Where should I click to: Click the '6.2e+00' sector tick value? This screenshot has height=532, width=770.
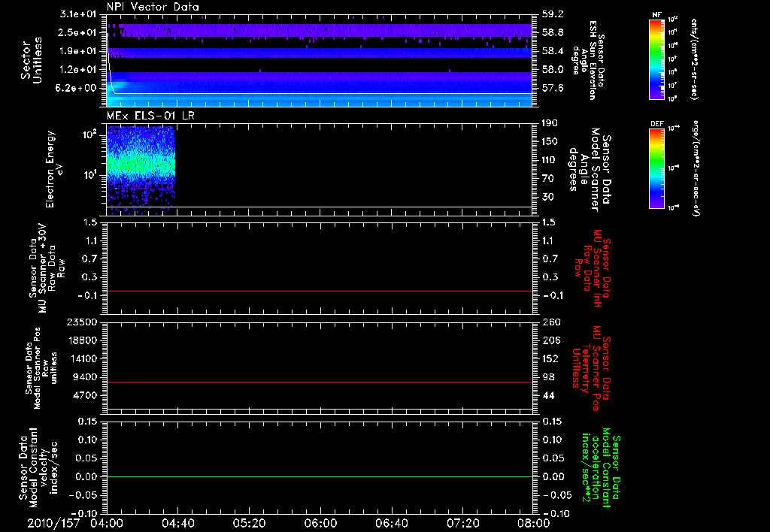77,88
